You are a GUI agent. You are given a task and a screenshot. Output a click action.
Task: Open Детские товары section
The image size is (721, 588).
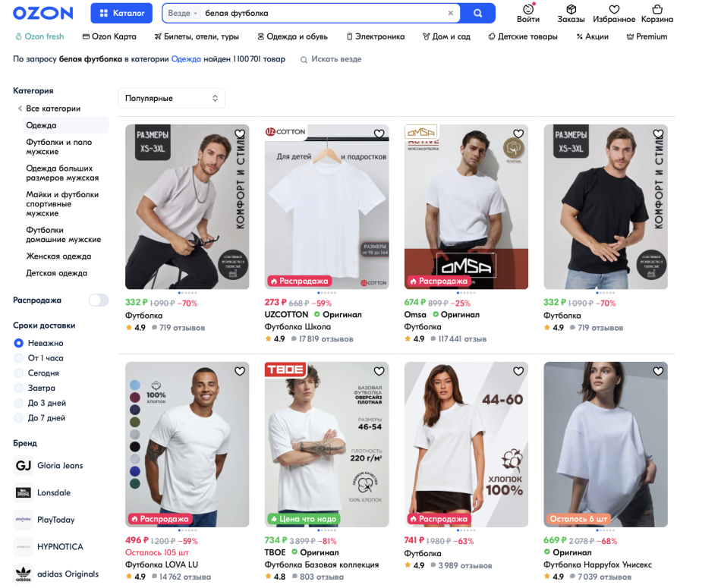523,36
